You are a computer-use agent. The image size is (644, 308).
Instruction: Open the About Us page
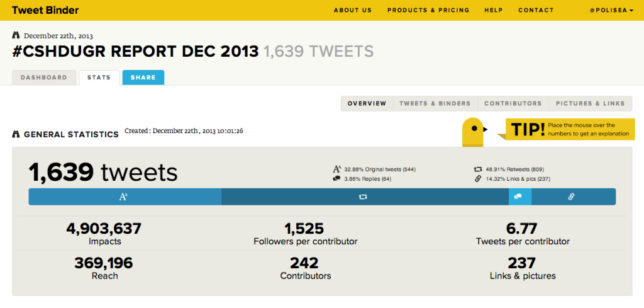pos(353,10)
